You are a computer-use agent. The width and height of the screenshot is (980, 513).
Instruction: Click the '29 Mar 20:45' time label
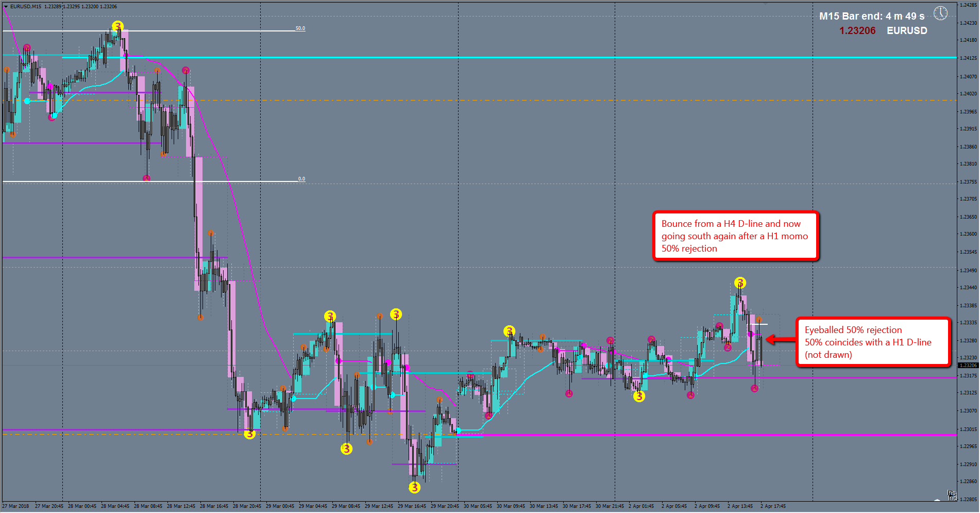[x=445, y=506]
